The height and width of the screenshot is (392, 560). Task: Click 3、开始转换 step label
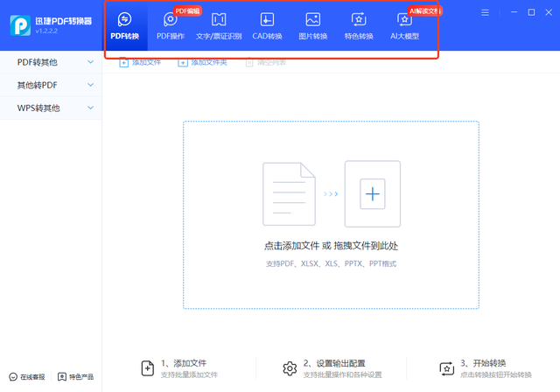tap(483, 363)
